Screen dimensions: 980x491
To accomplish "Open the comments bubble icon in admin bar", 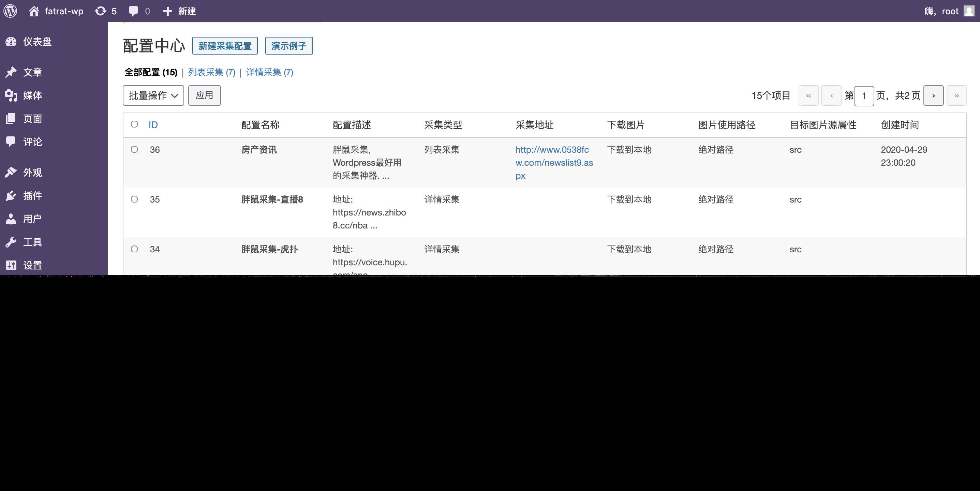I will (134, 11).
